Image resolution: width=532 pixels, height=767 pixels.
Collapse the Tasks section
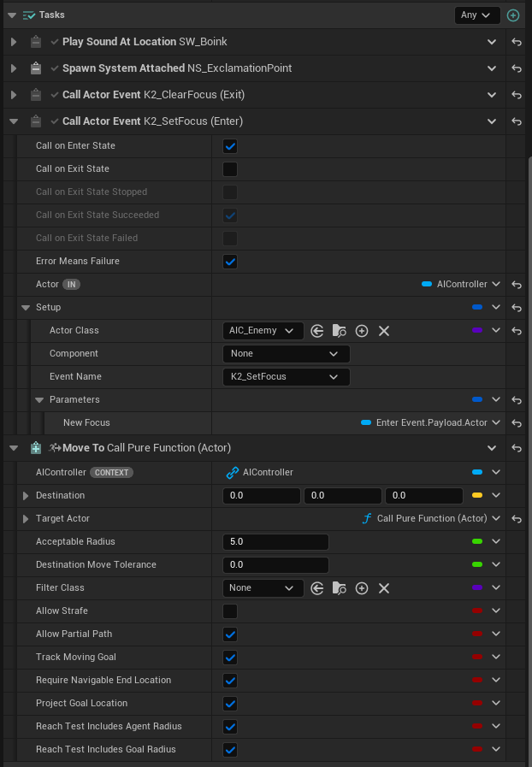click(12, 15)
